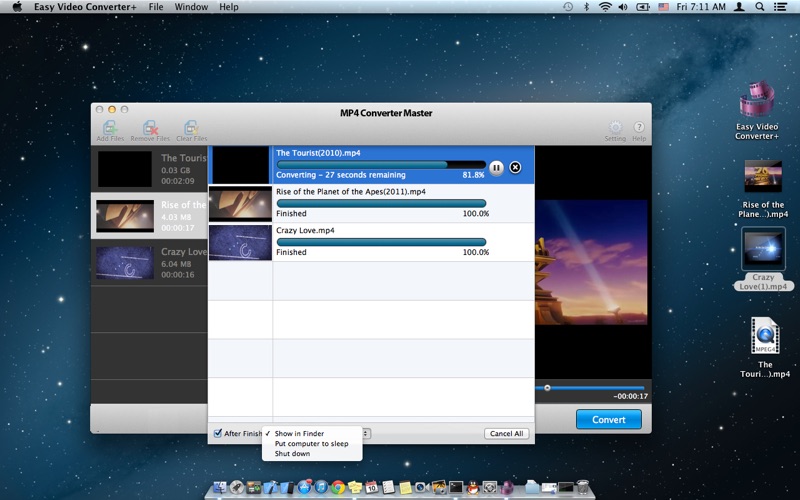
Task: Click Easy Video Converter+ desktop icon
Action: [x=757, y=110]
